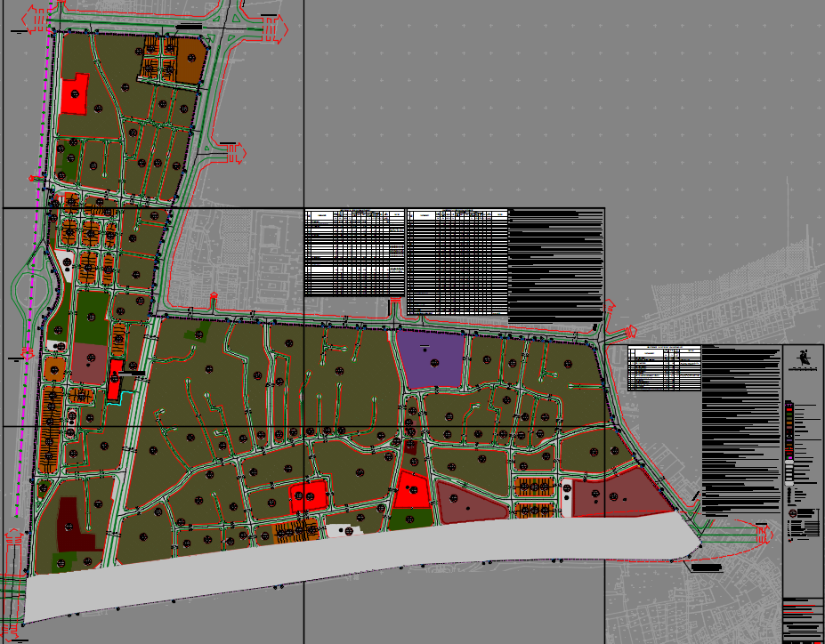The image size is (825, 644).
Task: Select the leftmost statistics table
Action: pos(354,254)
